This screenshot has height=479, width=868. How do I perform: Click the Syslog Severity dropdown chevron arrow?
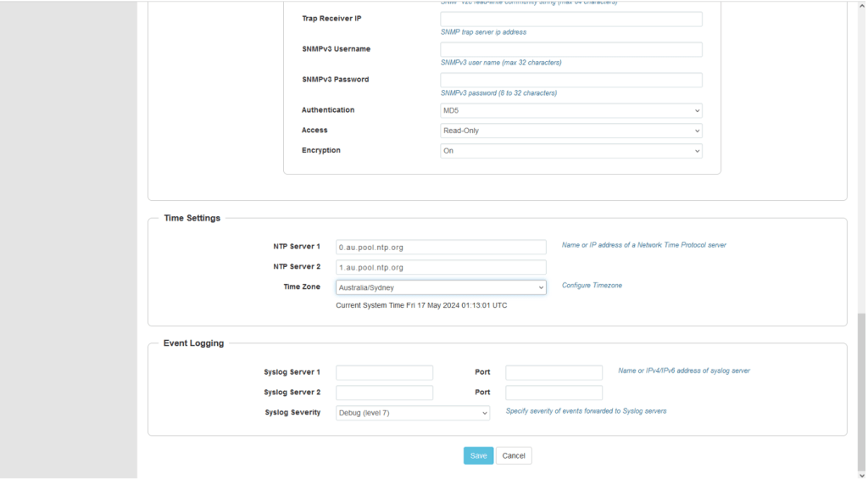pos(485,413)
